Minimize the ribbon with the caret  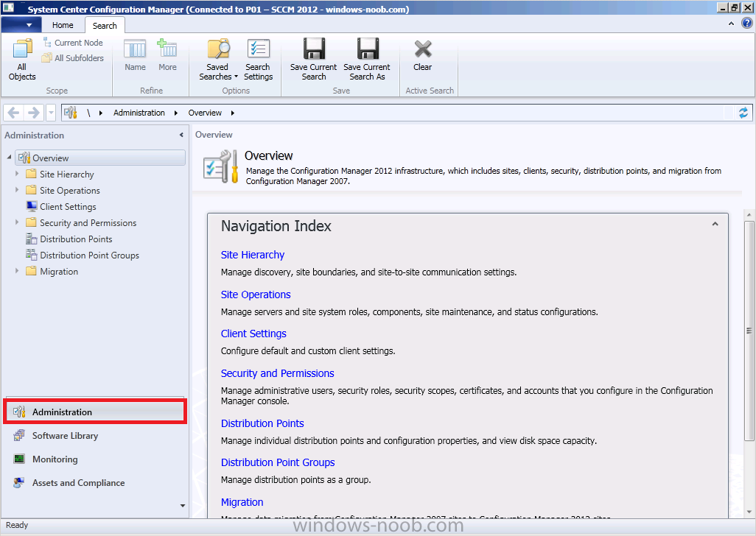[x=732, y=23]
